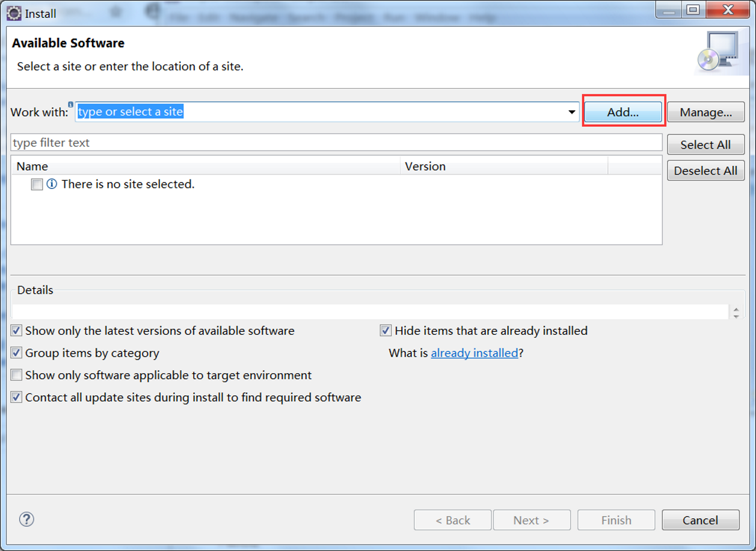
Task: Click the install disc and monitor icon
Action: click(717, 52)
